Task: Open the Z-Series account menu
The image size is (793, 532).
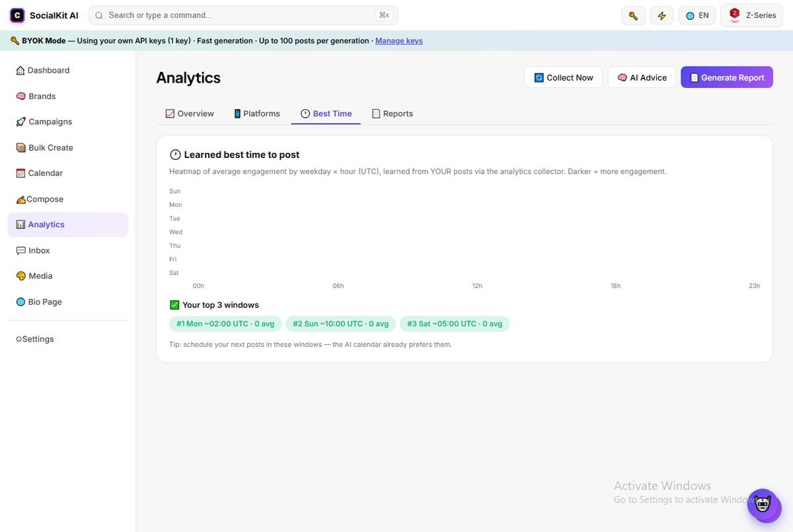Action: pyautogui.click(x=752, y=15)
